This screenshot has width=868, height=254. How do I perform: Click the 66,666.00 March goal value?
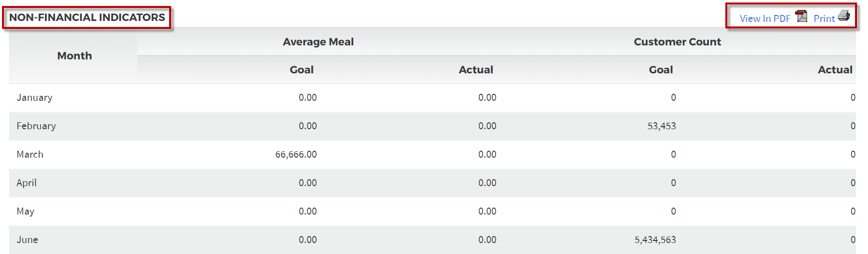[x=296, y=155]
